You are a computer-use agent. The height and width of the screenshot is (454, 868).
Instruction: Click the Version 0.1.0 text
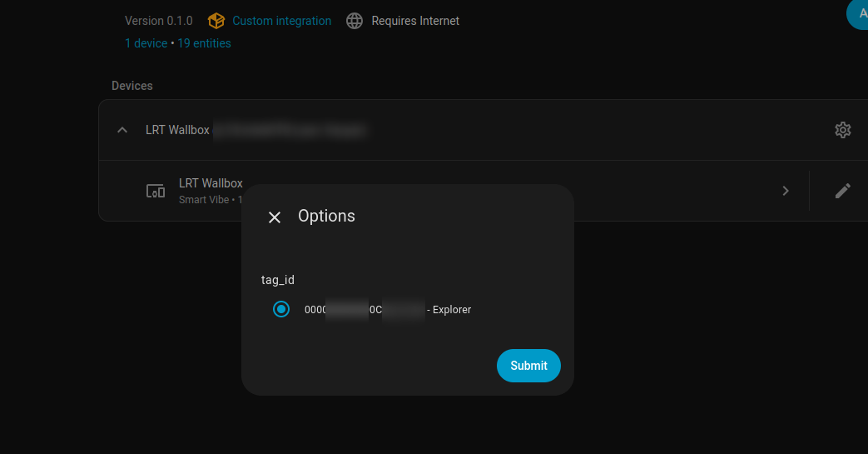point(158,21)
